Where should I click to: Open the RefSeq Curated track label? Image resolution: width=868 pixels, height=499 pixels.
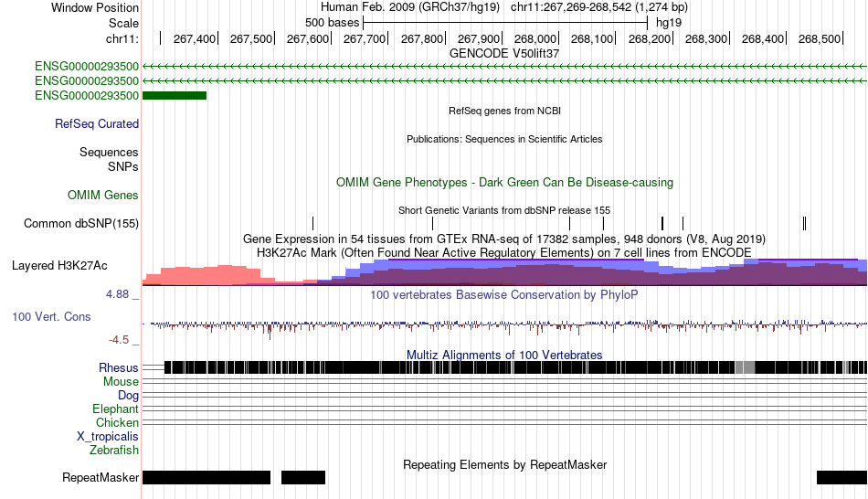pos(97,123)
